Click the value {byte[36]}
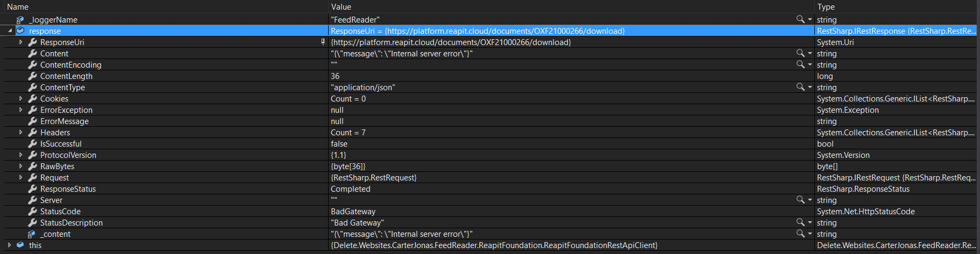Image resolution: width=980 pixels, height=254 pixels. pos(348,166)
